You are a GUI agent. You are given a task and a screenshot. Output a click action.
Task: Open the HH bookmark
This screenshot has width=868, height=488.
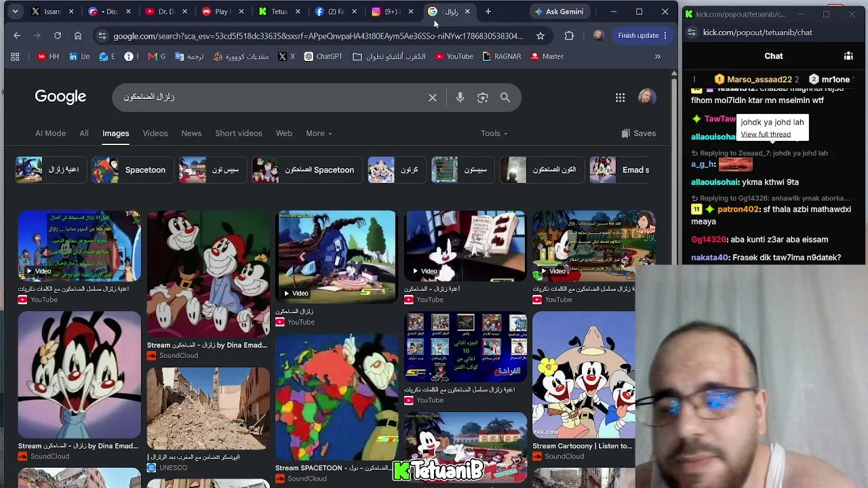click(x=49, y=56)
